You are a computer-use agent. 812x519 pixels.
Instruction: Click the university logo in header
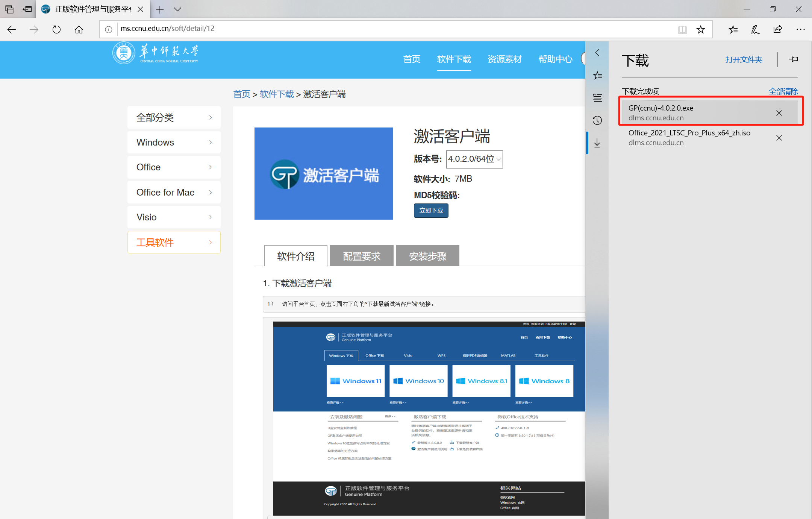(x=156, y=53)
